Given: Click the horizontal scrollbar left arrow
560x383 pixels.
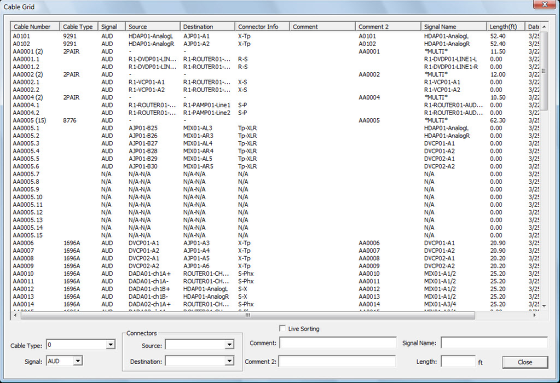Looking at the screenshot, I should (15, 315).
